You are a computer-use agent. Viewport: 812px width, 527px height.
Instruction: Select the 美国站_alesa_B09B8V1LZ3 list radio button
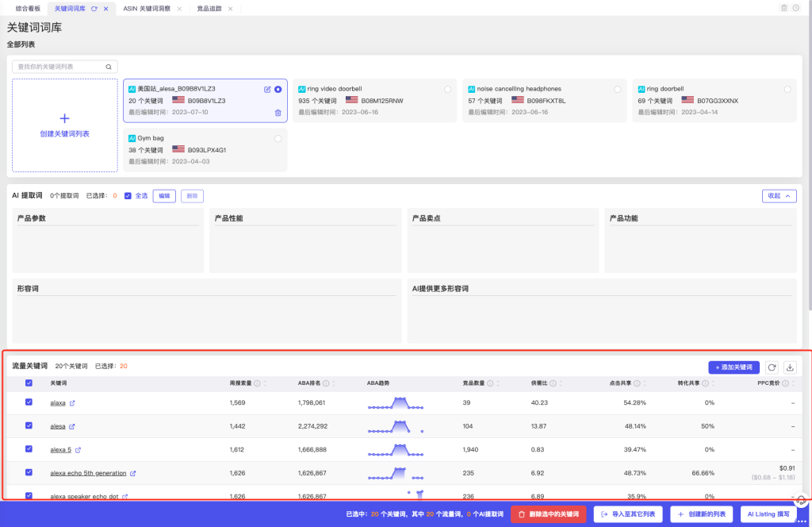tap(278, 90)
